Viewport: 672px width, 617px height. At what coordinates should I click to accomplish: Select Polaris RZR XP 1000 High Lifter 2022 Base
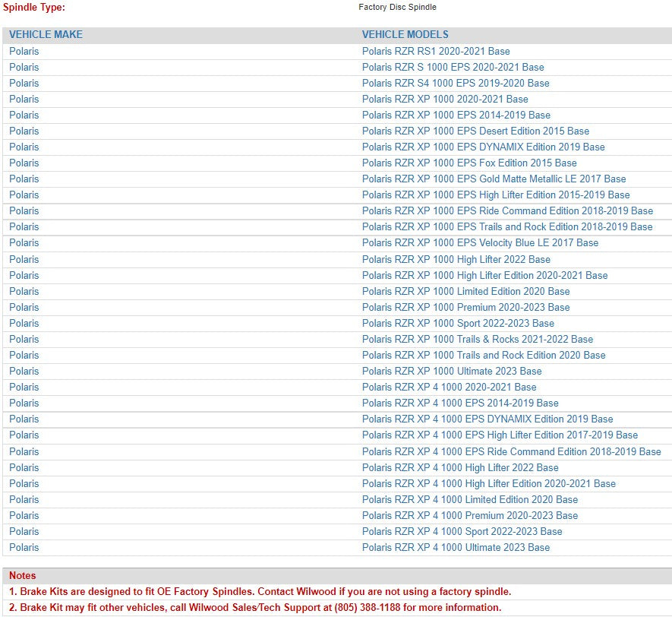click(x=456, y=259)
